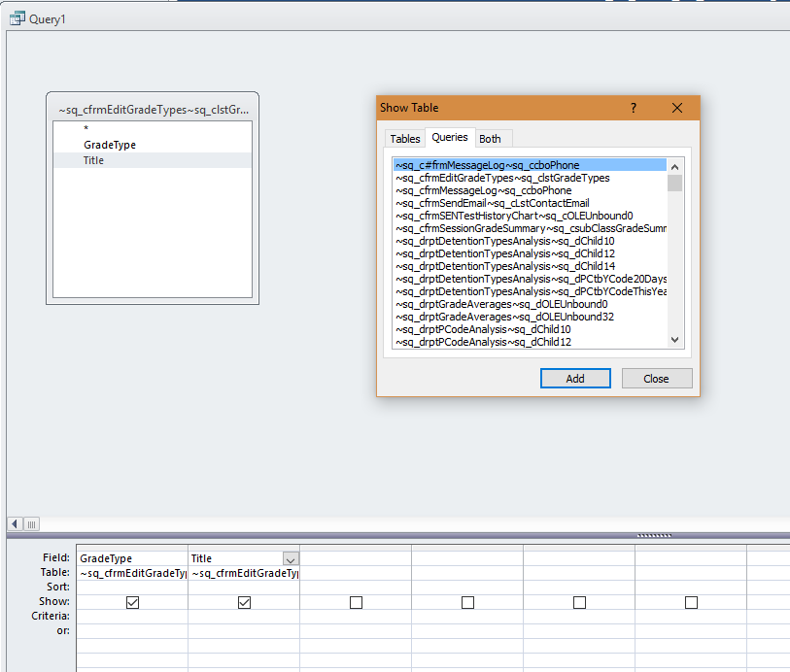Image resolution: width=790 pixels, height=672 pixels.
Task: Check Show box in fifth grid column
Action: tap(580, 602)
